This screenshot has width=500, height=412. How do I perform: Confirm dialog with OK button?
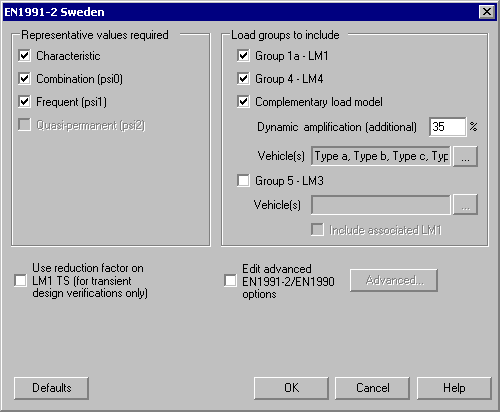pos(291,388)
